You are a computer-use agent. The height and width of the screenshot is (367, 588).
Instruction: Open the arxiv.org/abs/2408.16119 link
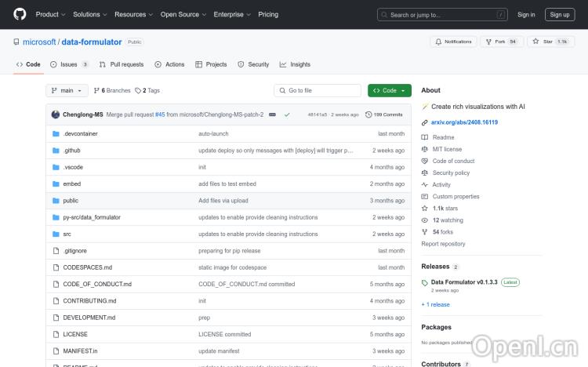[x=464, y=122]
